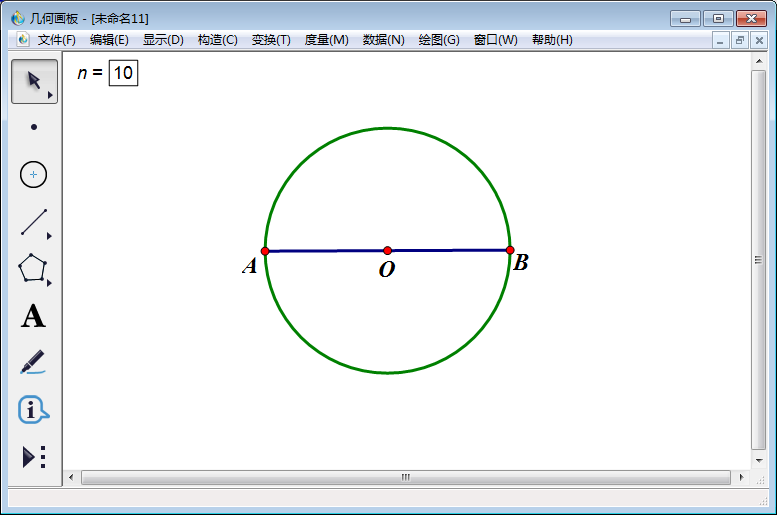Select the Point tool
Viewport: 777px width, 515px height.
pos(34,127)
